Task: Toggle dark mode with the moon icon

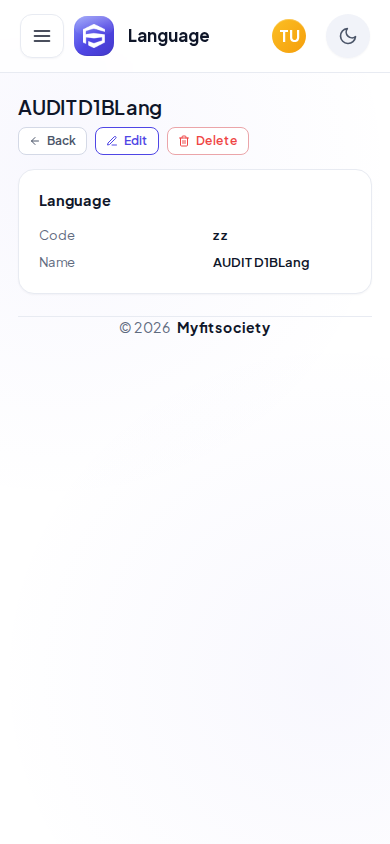Action: pyautogui.click(x=348, y=36)
